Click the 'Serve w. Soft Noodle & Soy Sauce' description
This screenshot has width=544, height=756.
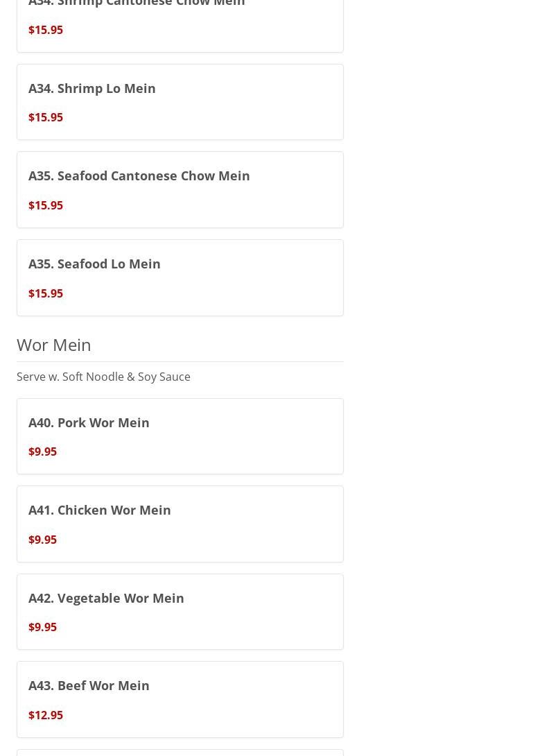coord(103,377)
